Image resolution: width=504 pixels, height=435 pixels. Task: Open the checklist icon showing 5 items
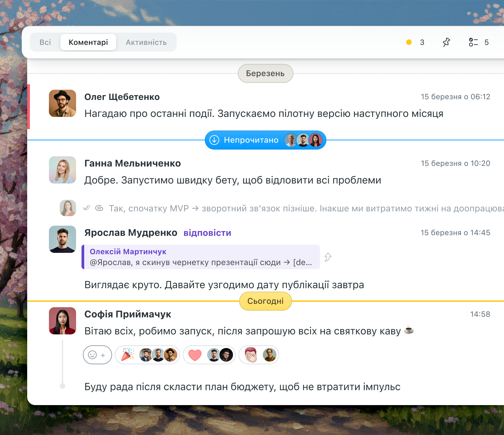click(x=473, y=42)
